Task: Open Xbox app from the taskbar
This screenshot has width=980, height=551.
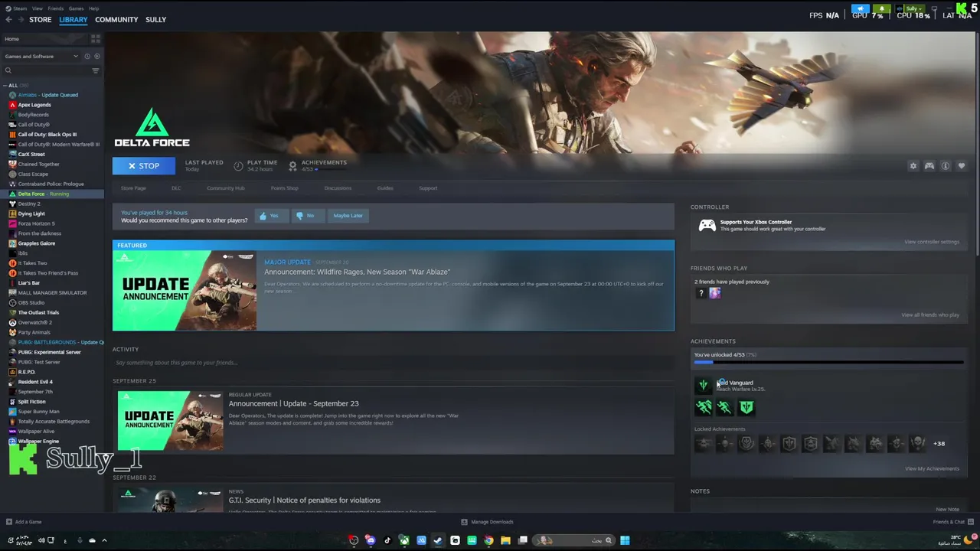Action: pos(403,540)
